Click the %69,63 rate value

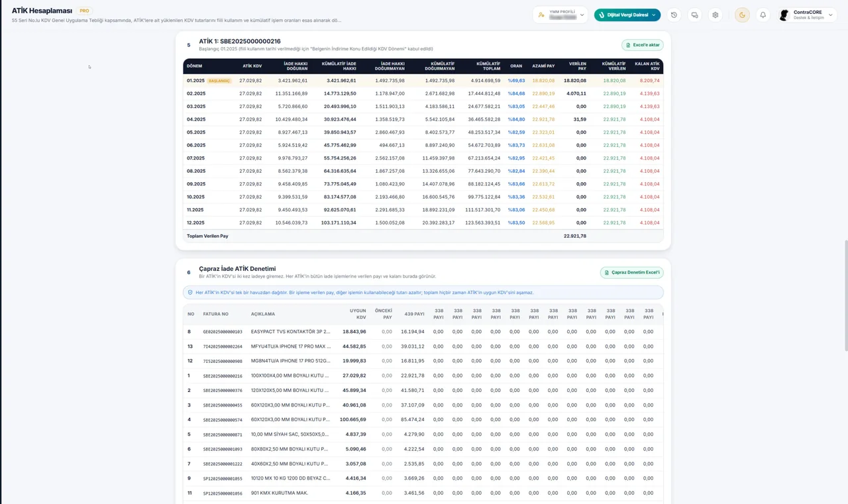[x=516, y=81]
